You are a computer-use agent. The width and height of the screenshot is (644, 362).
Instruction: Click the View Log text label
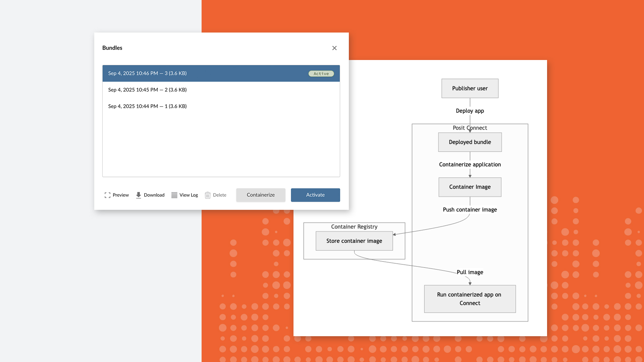point(189,195)
